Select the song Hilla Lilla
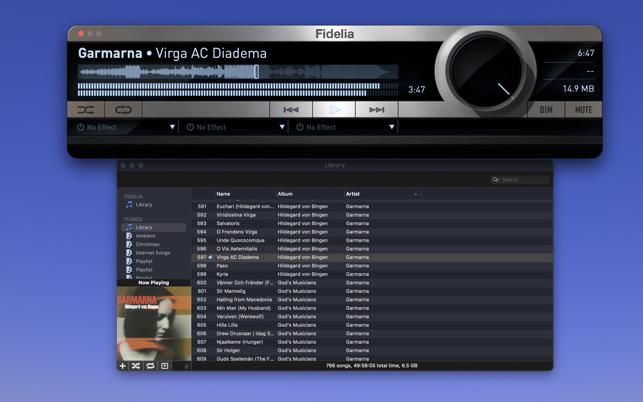The image size is (643, 402). pos(227,325)
